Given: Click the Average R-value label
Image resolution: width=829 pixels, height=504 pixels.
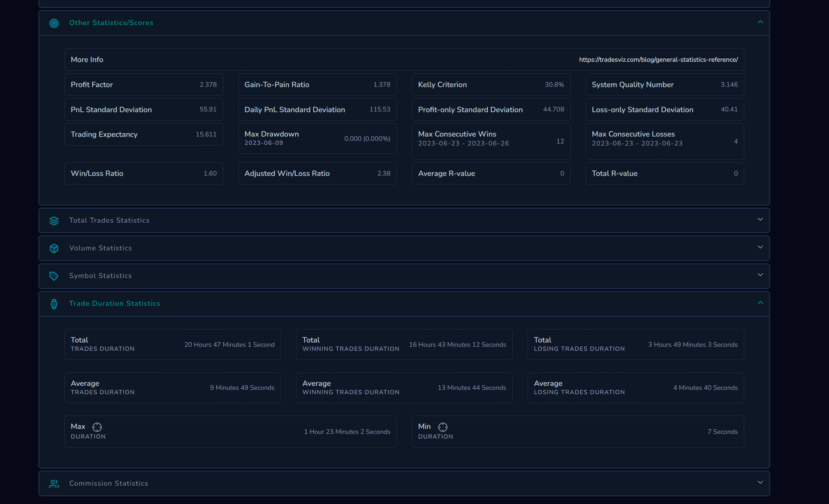Looking at the screenshot, I should pos(447,174).
